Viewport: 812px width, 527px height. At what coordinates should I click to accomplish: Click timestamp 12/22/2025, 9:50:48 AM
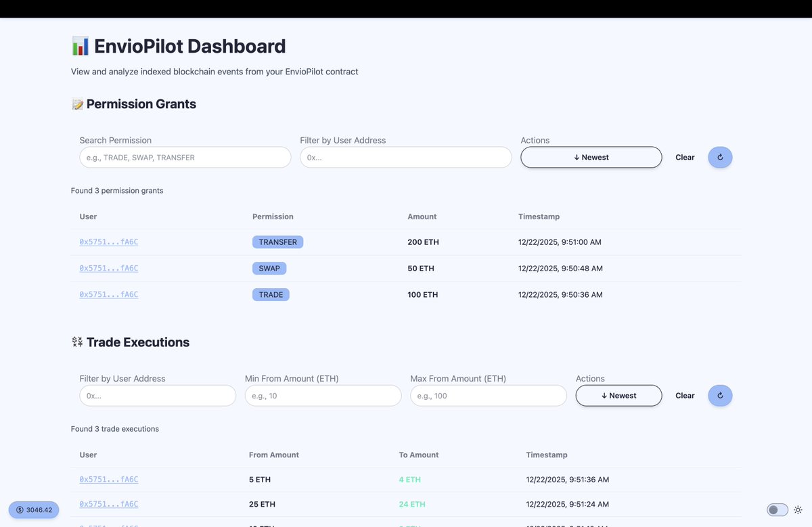(560, 269)
